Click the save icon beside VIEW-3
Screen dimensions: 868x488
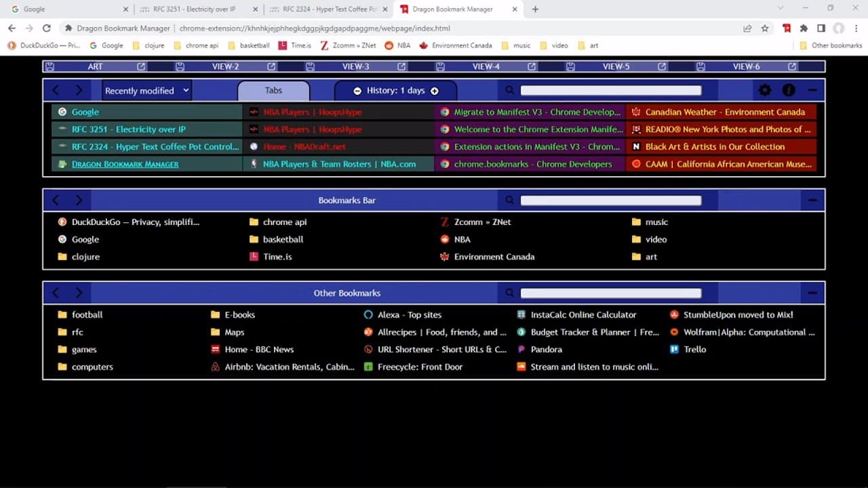click(x=310, y=66)
